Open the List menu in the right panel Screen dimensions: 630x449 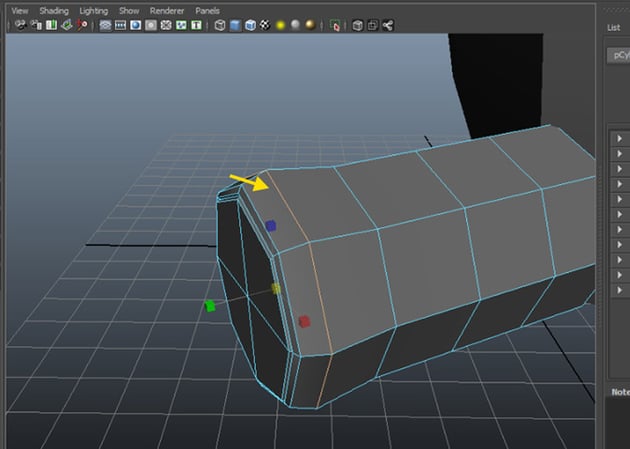pyautogui.click(x=614, y=27)
